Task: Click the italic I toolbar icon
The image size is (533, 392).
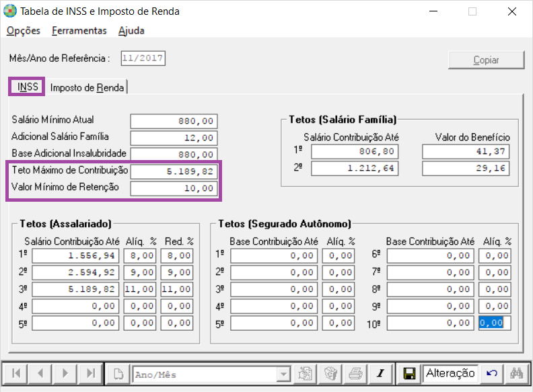Action: point(381,374)
